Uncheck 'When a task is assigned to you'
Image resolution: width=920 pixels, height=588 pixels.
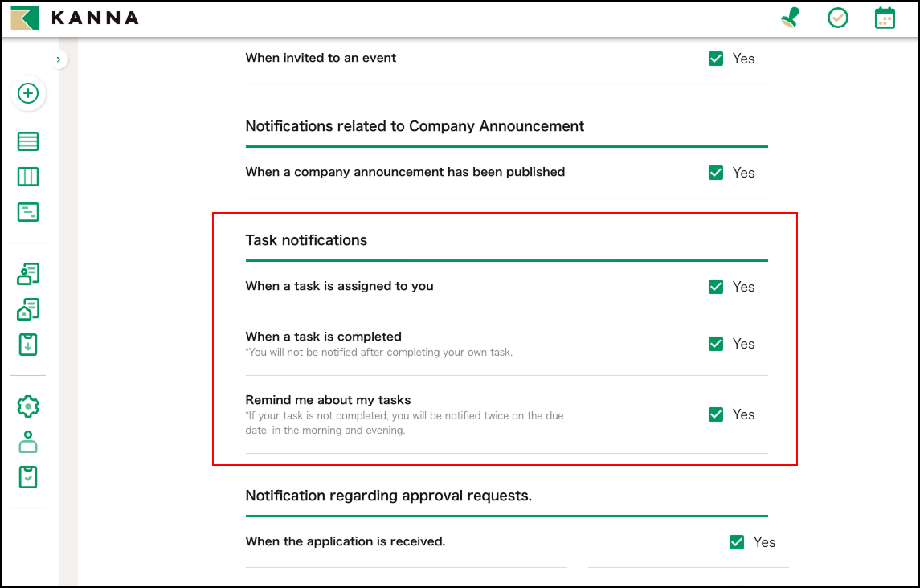[716, 287]
